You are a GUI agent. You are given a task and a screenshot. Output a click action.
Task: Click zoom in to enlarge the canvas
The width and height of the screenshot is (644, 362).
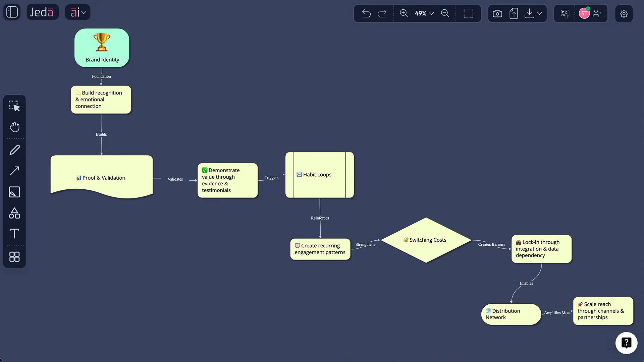[x=404, y=13]
